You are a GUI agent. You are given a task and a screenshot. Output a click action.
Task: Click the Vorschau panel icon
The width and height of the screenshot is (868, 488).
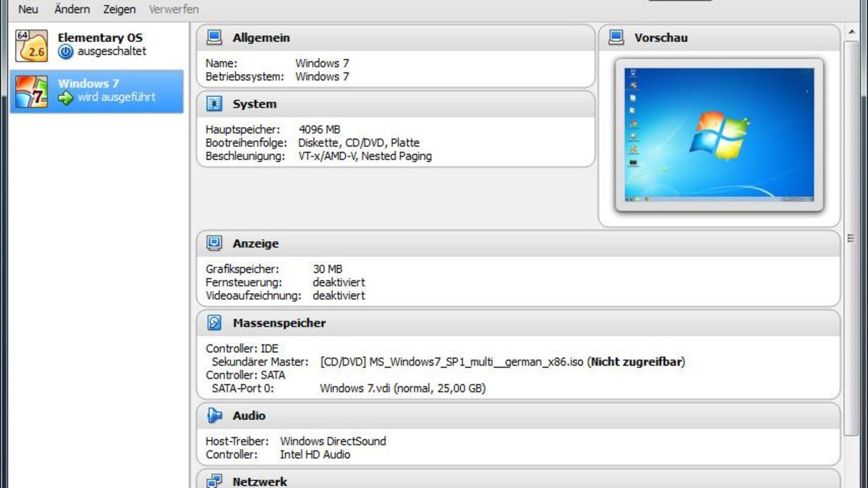point(617,37)
